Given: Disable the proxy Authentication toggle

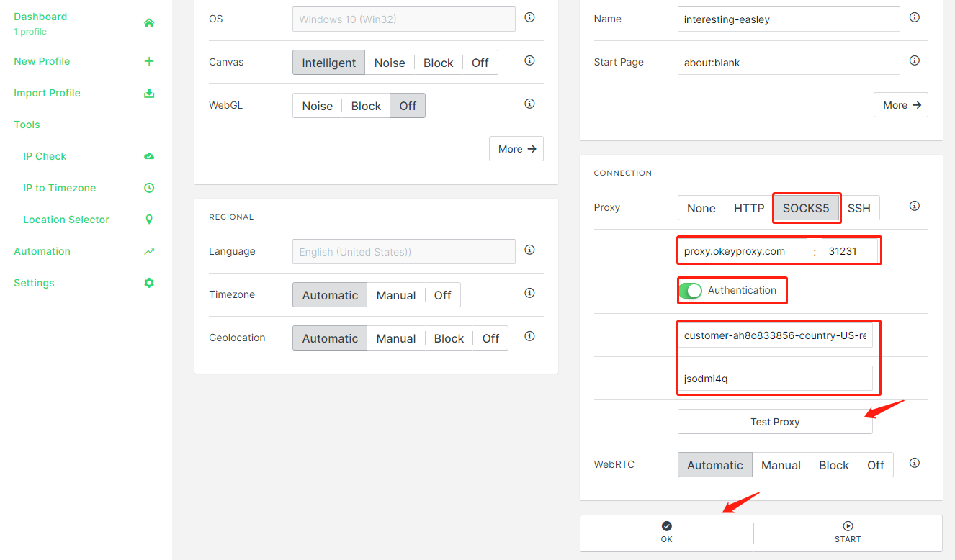Looking at the screenshot, I should 690,291.
